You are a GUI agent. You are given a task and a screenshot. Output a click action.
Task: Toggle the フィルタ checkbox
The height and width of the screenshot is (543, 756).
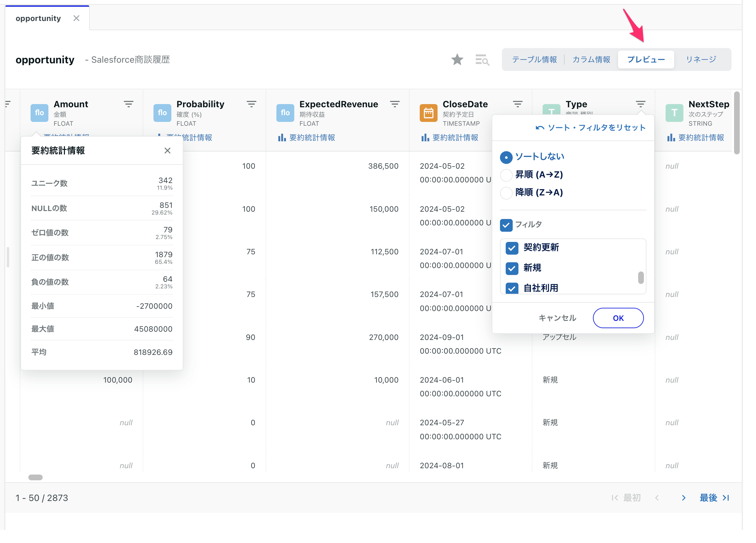[x=506, y=225]
